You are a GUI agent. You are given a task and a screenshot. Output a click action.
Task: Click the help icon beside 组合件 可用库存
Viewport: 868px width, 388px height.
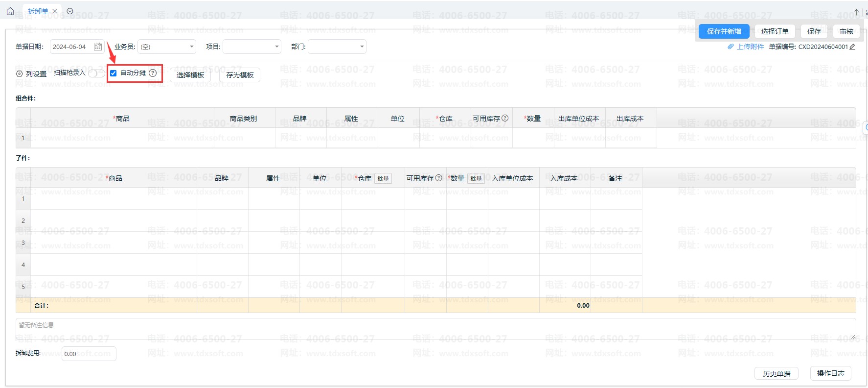click(x=505, y=118)
